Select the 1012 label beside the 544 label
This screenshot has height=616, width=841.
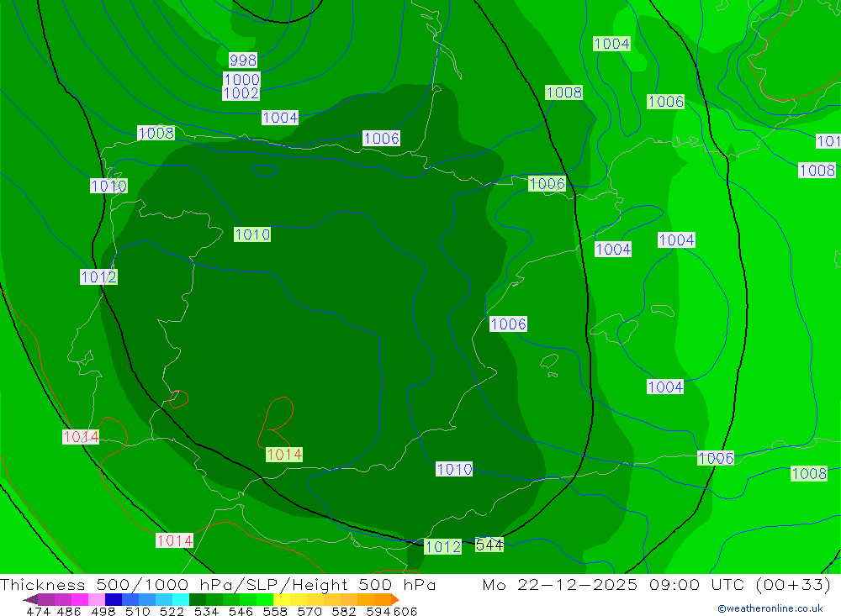point(442,546)
